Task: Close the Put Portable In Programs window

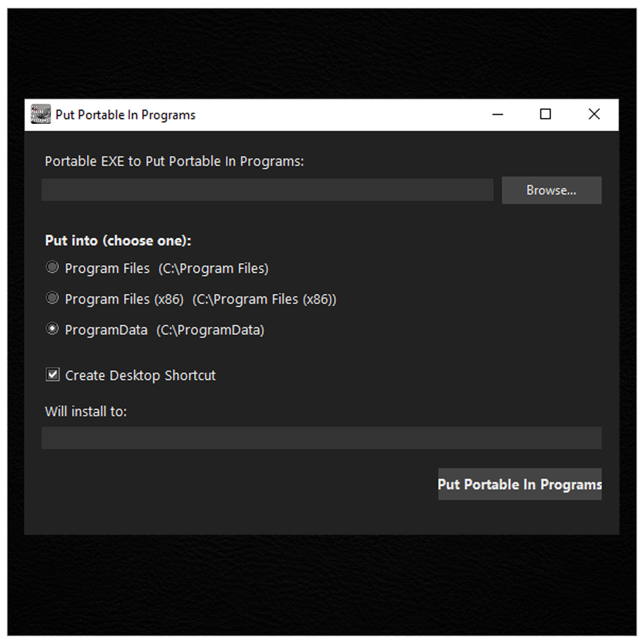Action: coord(594,114)
